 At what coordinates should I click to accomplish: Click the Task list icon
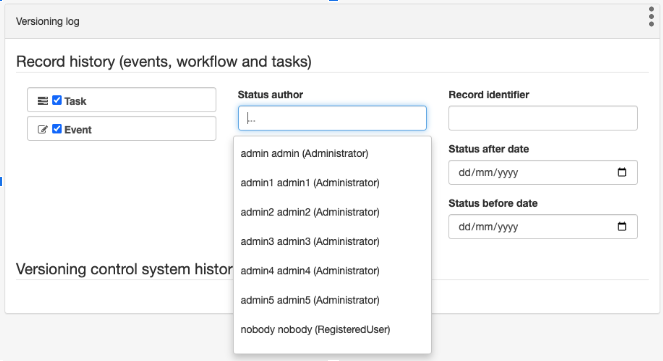[x=43, y=101]
